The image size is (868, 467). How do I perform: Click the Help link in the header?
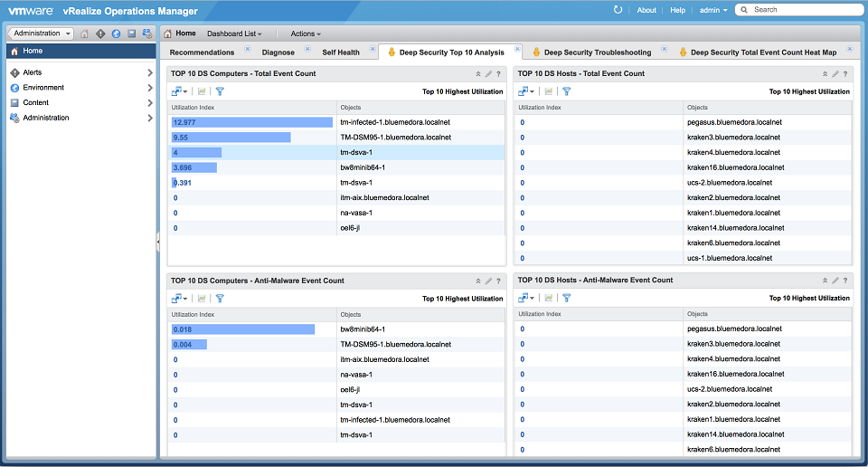[x=677, y=10]
